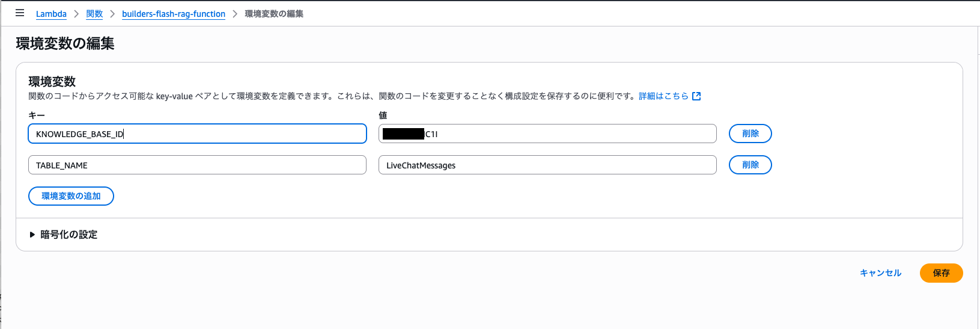Expand the 暗号化の設定 section label
Image resolution: width=980 pixels, height=329 pixels.
(x=68, y=235)
